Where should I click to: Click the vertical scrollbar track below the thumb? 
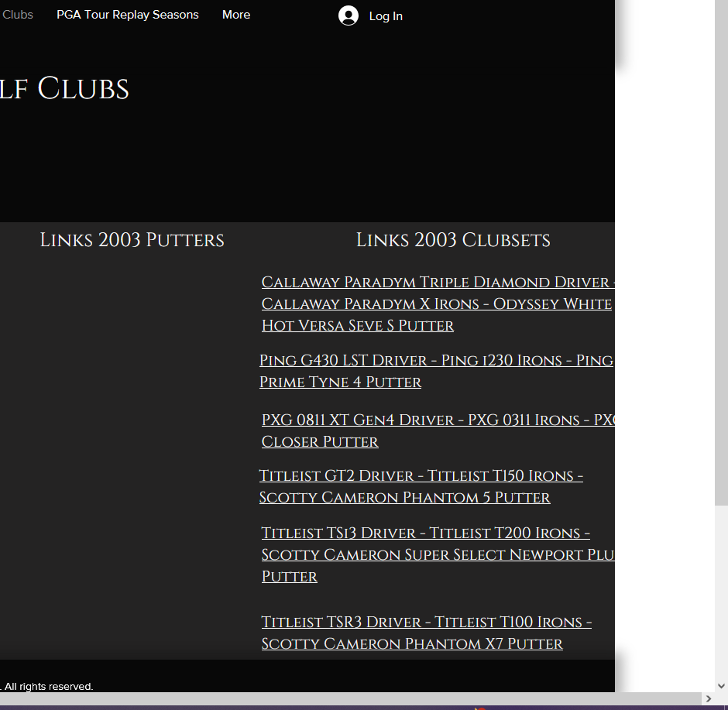point(721,596)
